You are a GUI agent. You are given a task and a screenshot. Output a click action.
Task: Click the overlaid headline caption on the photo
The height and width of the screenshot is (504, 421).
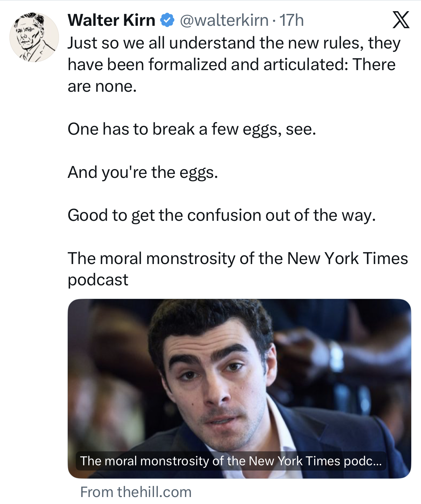pyautogui.click(x=231, y=461)
